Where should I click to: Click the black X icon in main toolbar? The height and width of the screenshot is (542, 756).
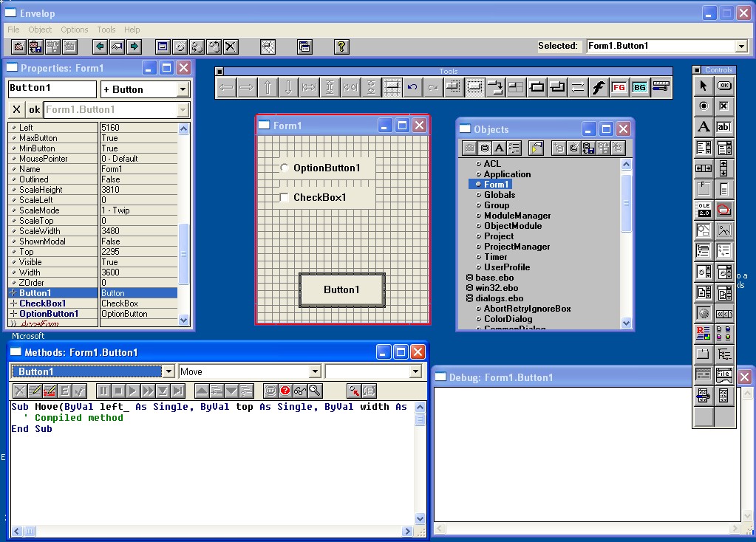(231, 47)
